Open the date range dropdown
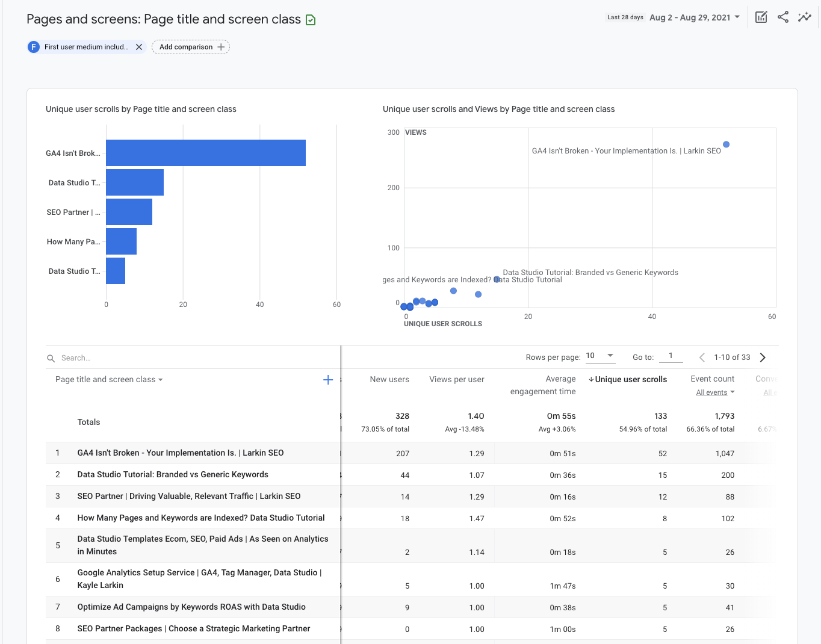 point(694,17)
